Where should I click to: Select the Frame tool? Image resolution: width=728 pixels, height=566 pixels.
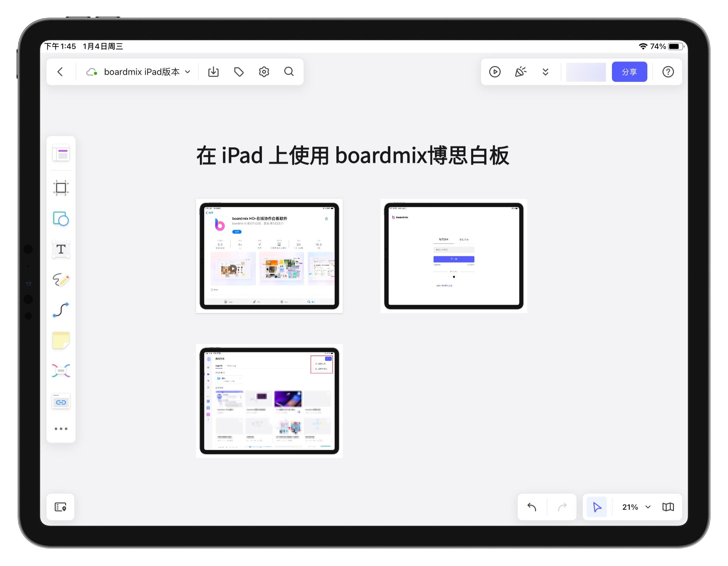(60, 188)
